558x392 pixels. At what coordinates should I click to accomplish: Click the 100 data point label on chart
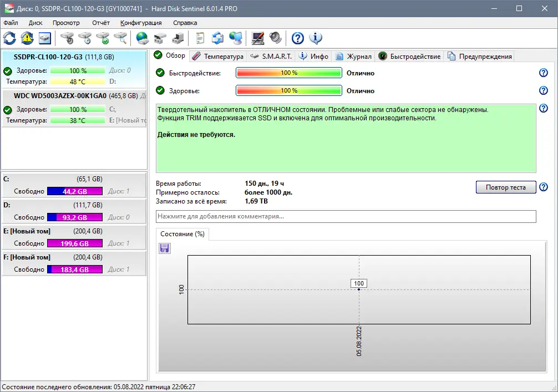pyautogui.click(x=359, y=283)
